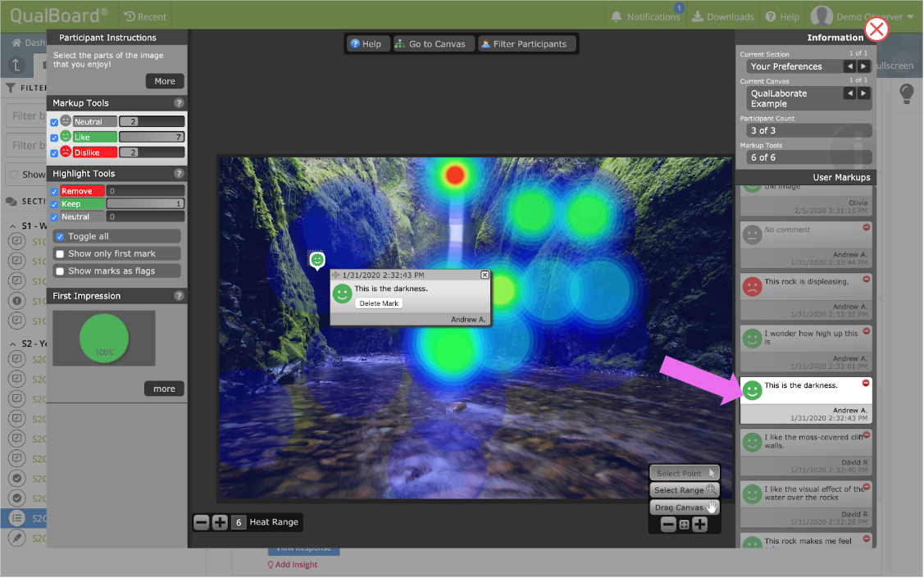This screenshot has width=924, height=578.
Task: Click the back arrow icon in background
Action: pyautogui.click(x=16, y=66)
